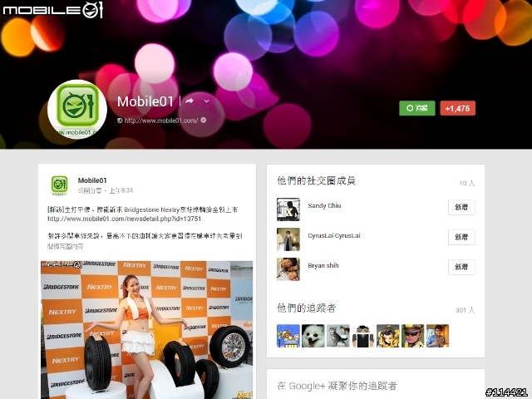Click CyrusLai's profile picture
This screenshot has width=532, height=399.
pos(288,239)
